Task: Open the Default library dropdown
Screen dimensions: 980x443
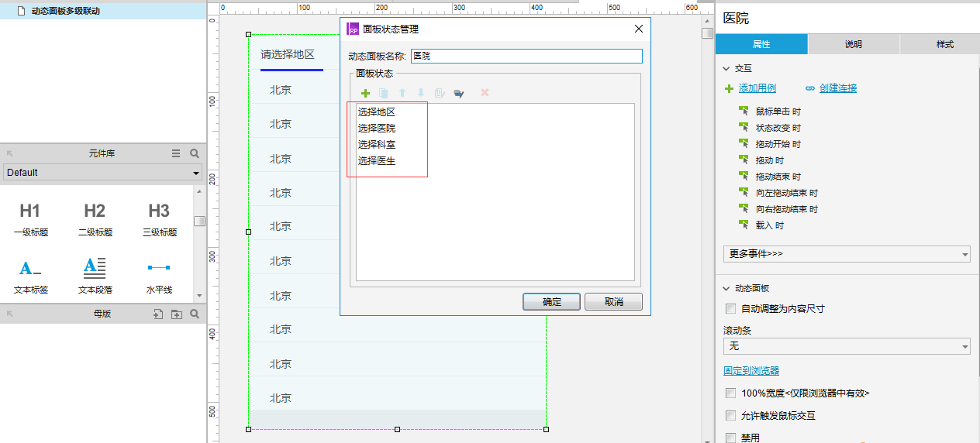Action: tap(102, 173)
